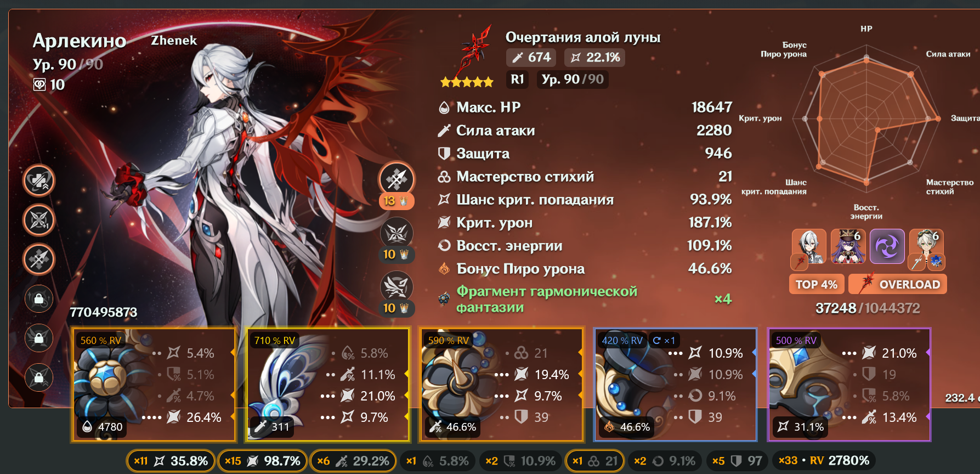The width and height of the screenshot is (980, 474).
Task: Select the normal attack talent level 13
Action: pyautogui.click(x=396, y=185)
